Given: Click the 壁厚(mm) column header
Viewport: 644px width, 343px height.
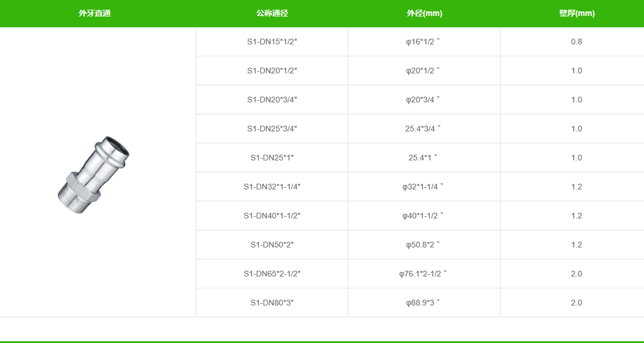Looking at the screenshot, I should coord(576,14).
